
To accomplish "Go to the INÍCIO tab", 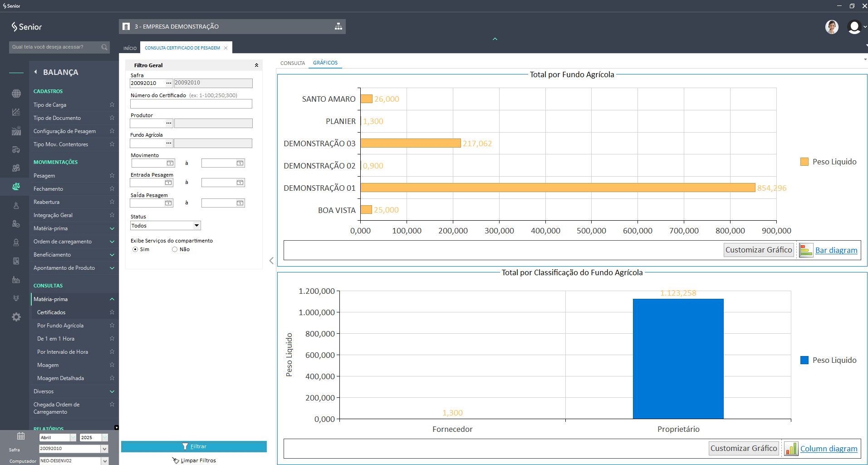I will (x=130, y=48).
